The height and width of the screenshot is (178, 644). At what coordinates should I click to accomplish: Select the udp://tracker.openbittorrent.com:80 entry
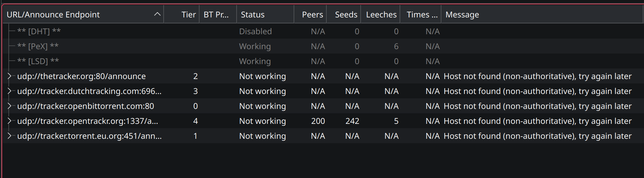click(x=85, y=106)
